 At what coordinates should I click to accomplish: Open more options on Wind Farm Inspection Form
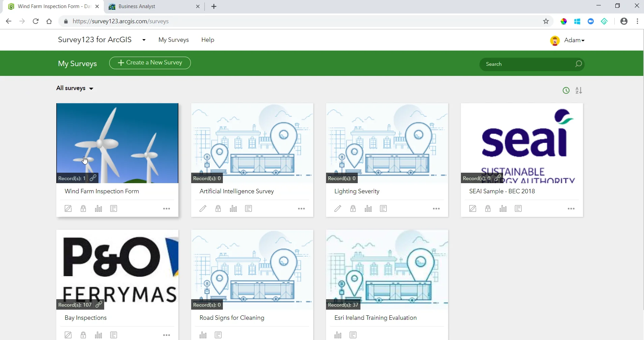[167, 209]
